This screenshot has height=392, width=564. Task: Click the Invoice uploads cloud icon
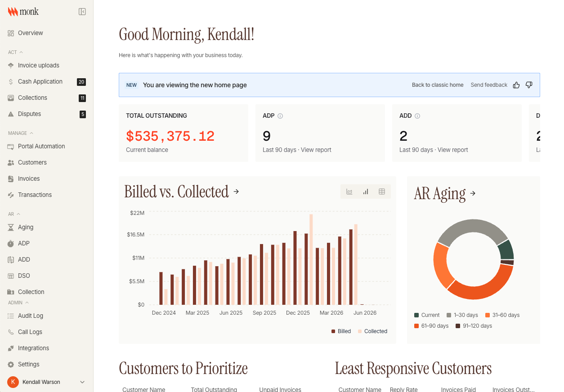11,66
